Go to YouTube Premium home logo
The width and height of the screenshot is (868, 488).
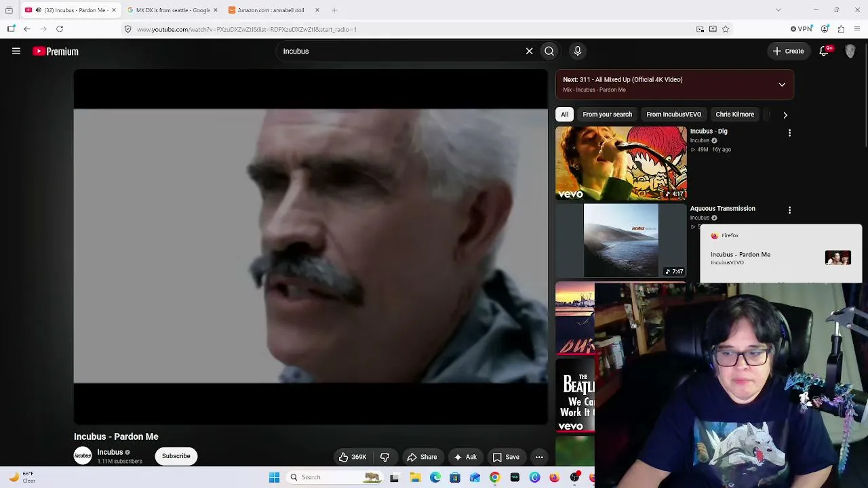56,52
